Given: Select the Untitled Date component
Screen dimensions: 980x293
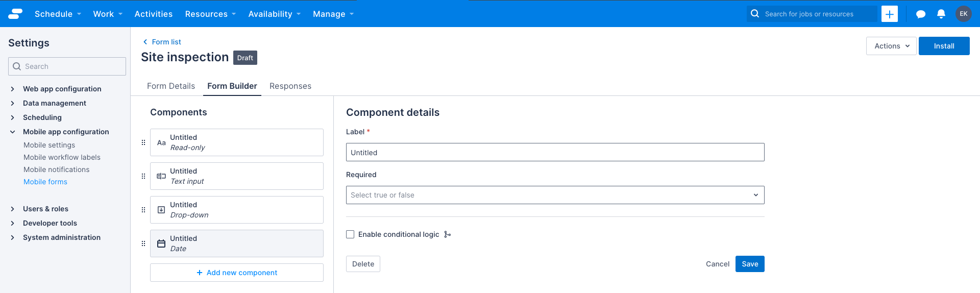Looking at the screenshot, I should tap(237, 243).
